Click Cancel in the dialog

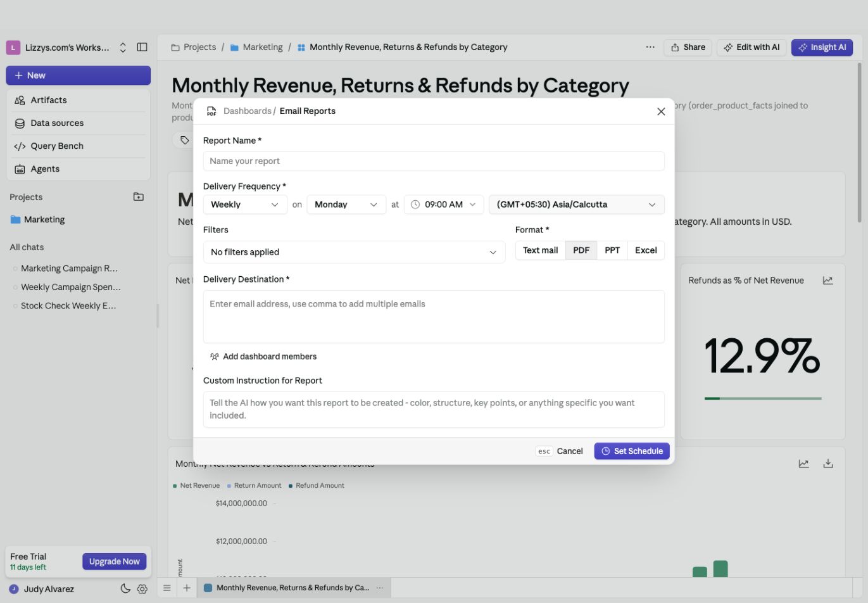pos(560,451)
